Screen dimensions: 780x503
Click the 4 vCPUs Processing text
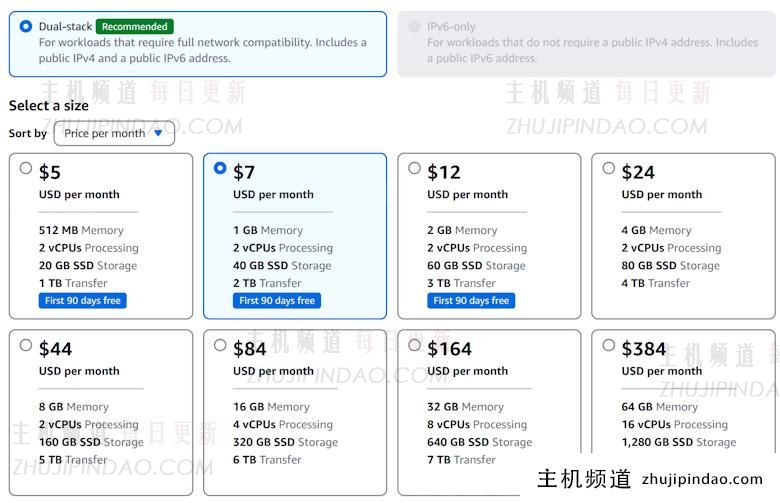[x=283, y=424]
